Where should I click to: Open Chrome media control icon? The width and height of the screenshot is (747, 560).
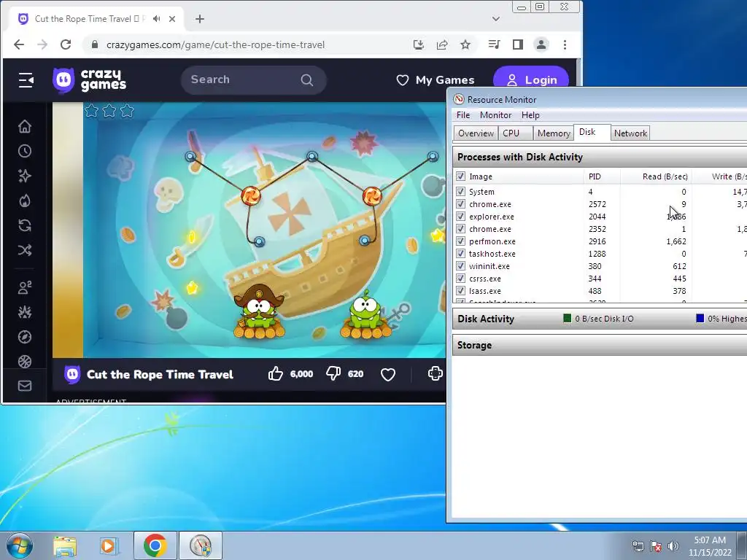pos(494,44)
